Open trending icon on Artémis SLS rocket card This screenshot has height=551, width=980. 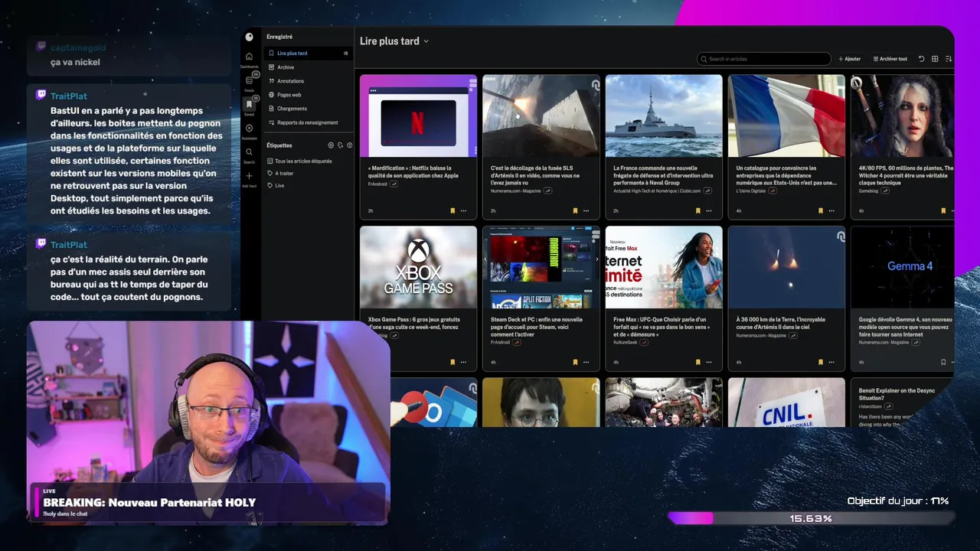coord(547,191)
